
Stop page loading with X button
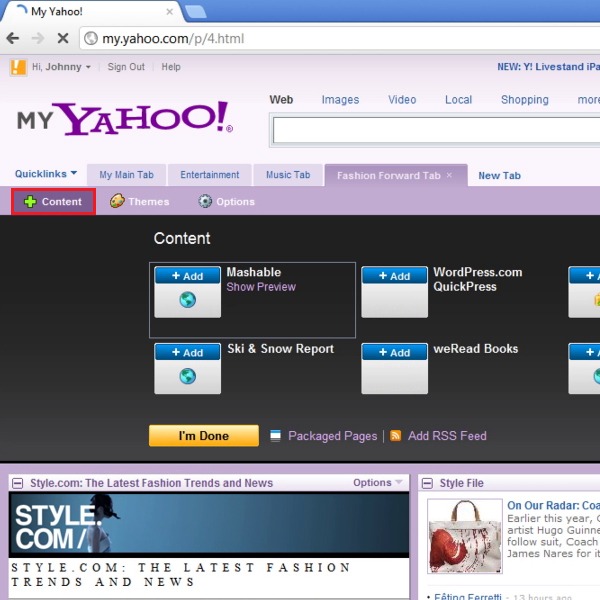coord(63,38)
